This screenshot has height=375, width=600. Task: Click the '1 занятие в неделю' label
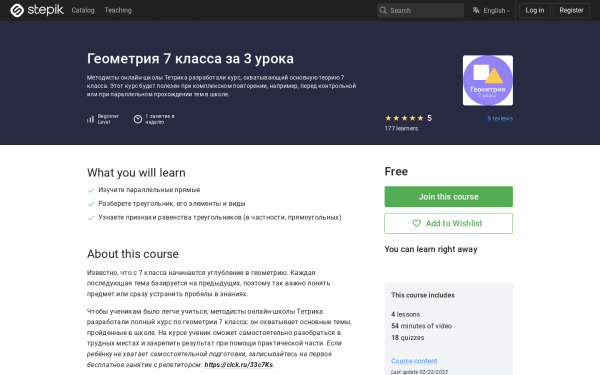tap(160, 119)
